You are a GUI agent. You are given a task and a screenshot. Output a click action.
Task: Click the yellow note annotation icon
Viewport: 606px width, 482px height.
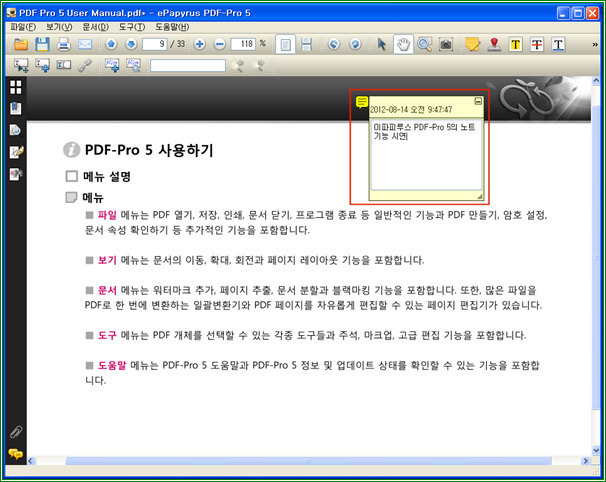tap(362, 102)
